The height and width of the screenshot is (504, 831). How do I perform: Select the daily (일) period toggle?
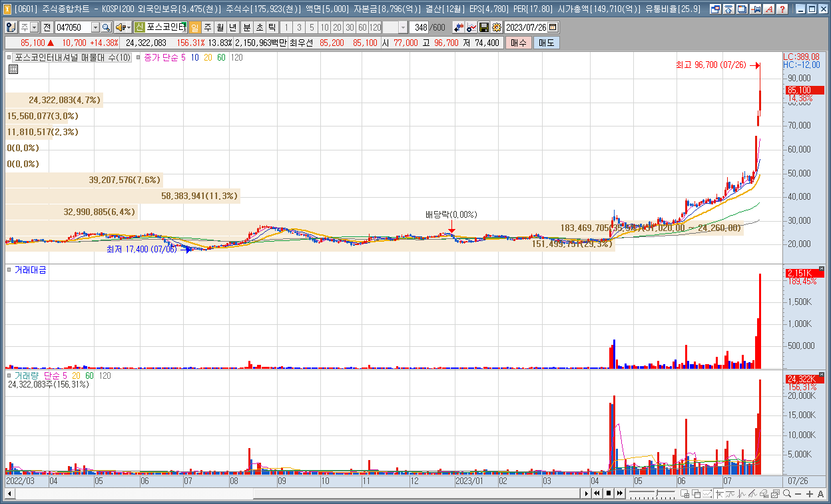point(195,27)
